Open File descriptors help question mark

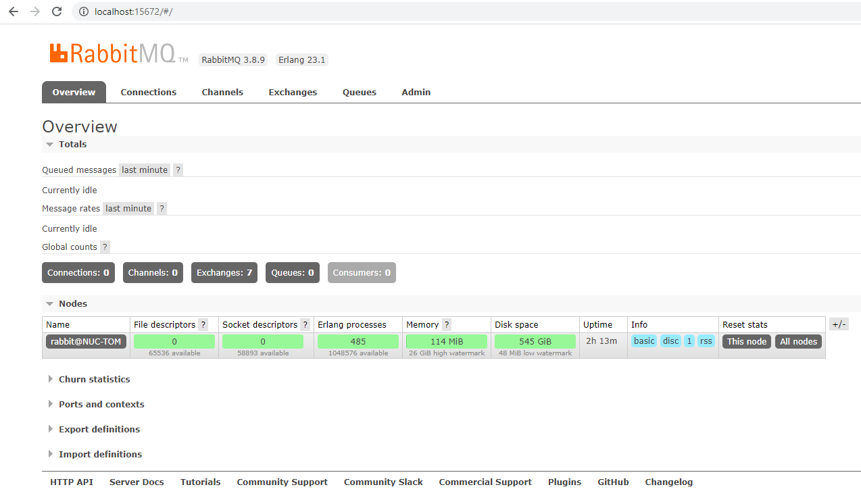point(203,325)
